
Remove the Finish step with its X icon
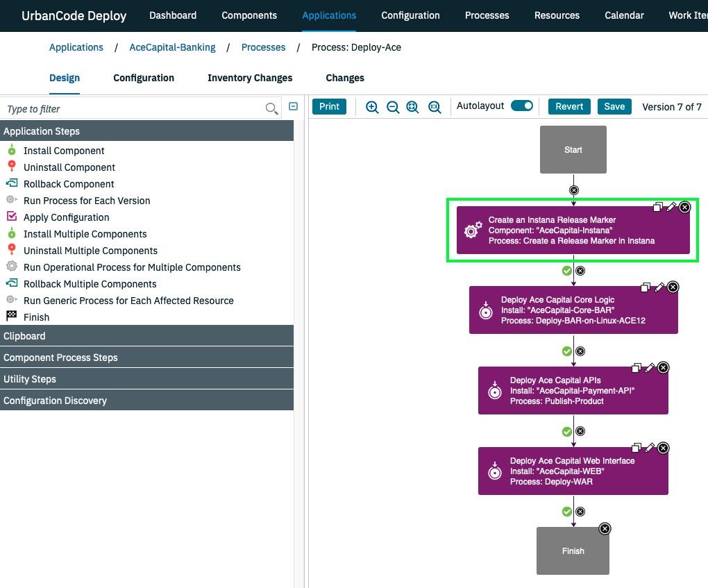click(605, 528)
